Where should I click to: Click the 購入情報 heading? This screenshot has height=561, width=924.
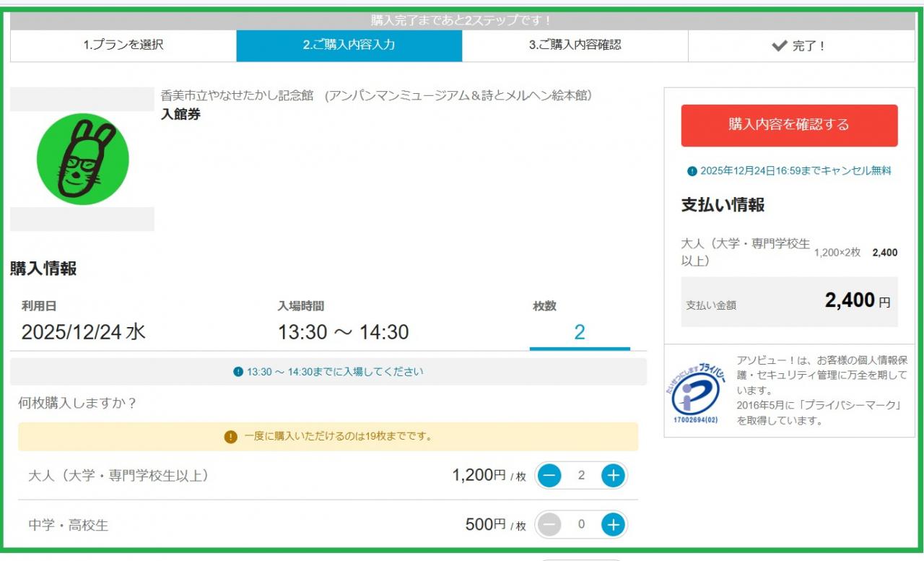point(43,269)
